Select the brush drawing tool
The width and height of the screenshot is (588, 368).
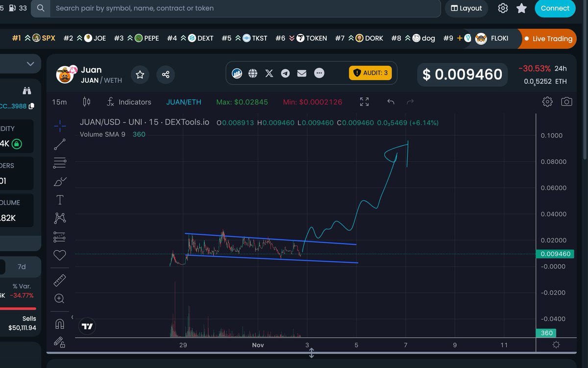(59, 181)
